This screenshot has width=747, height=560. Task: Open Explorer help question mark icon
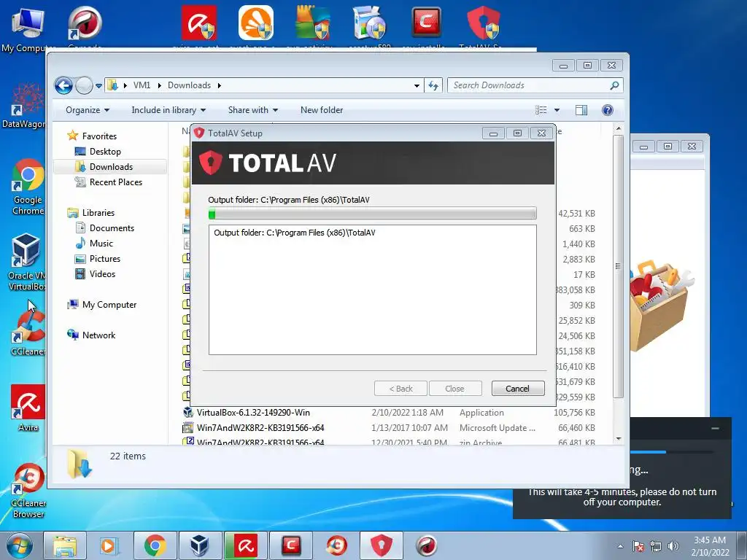pos(607,110)
